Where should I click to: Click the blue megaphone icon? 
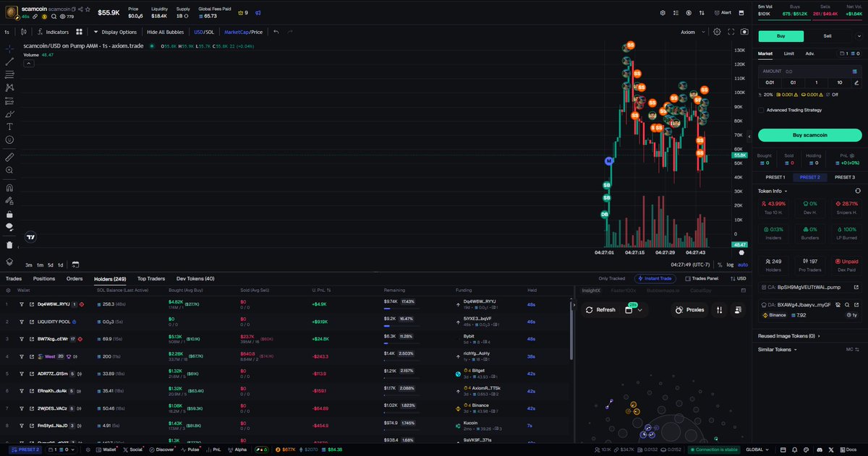(258, 12)
